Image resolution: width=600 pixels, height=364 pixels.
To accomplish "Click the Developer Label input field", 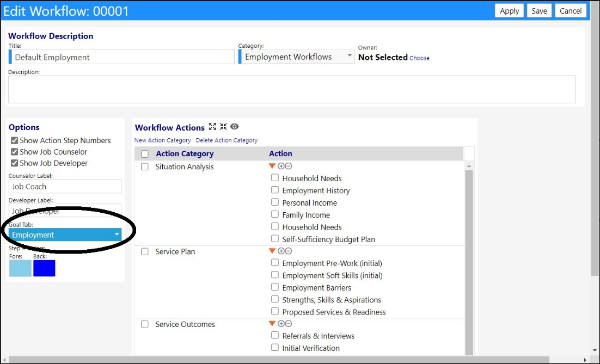I will click(x=65, y=211).
